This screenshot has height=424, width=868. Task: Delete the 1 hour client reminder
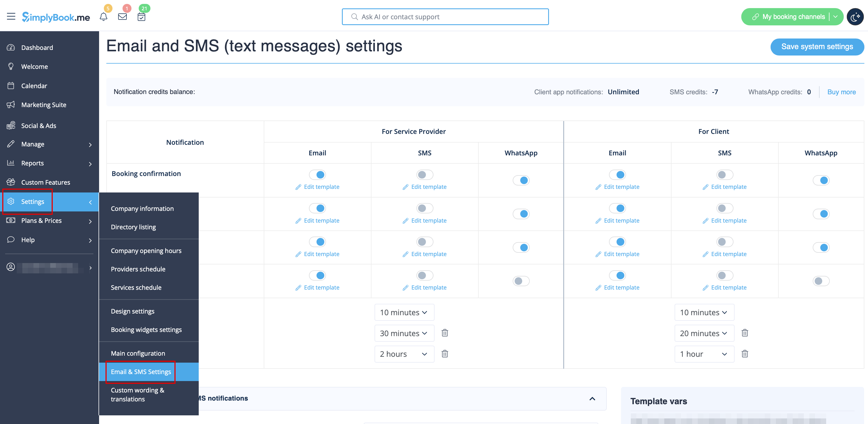coord(745,354)
